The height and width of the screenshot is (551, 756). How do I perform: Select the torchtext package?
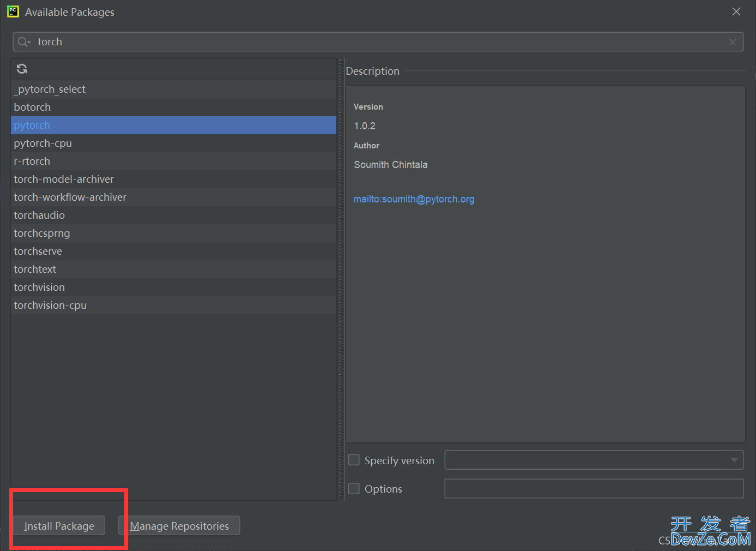click(x=173, y=269)
